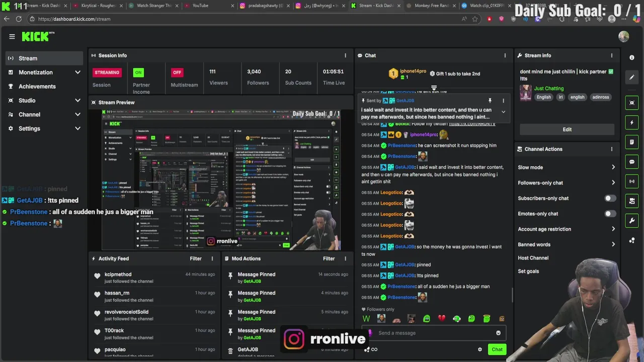Screen dimensions: 644x362
Task: Toggle the channel actions widget icon in the sidebar
Action: tap(632, 201)
